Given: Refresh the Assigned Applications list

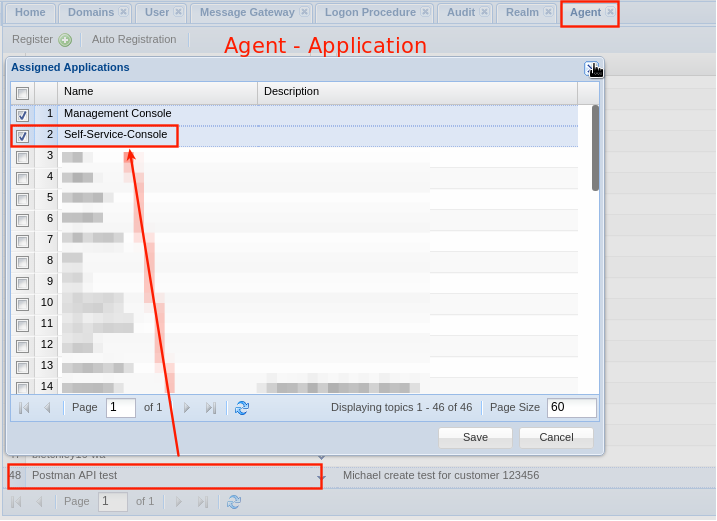Looking at the screenshot, I should pyautogui.click(x=242, y=408).
